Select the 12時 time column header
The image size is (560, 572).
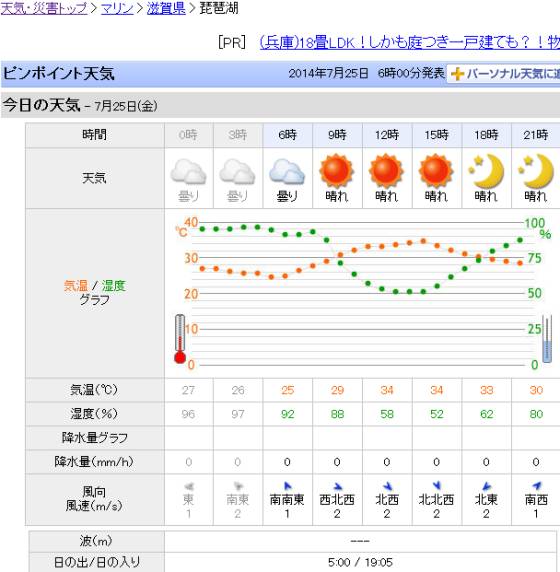(x=387, y=135)
